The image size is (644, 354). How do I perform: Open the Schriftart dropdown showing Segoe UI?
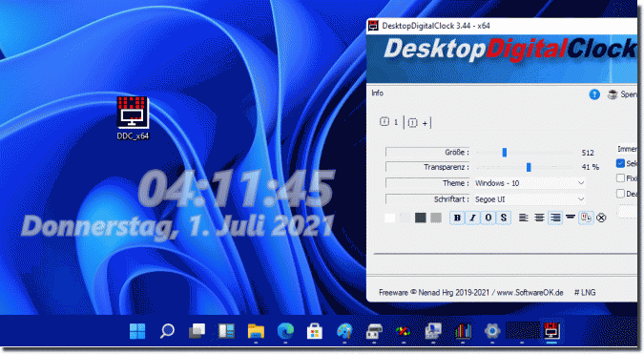pyautogui.click(x=530, y=199)
